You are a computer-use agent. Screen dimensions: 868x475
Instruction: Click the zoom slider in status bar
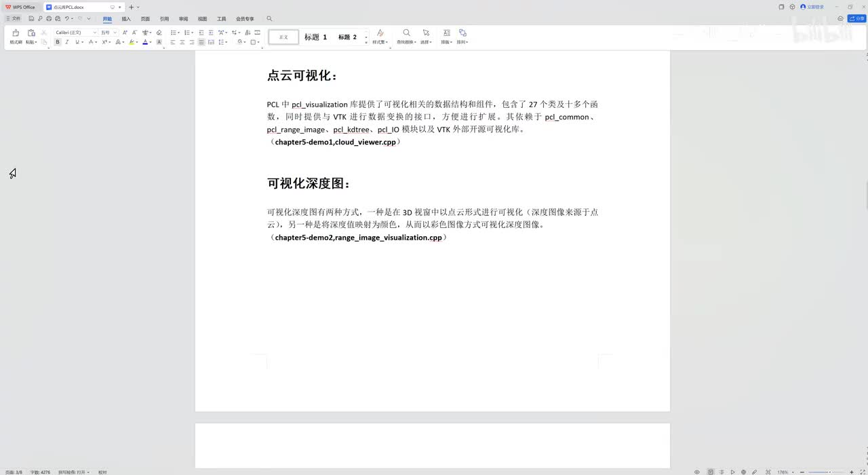[827, 472]
